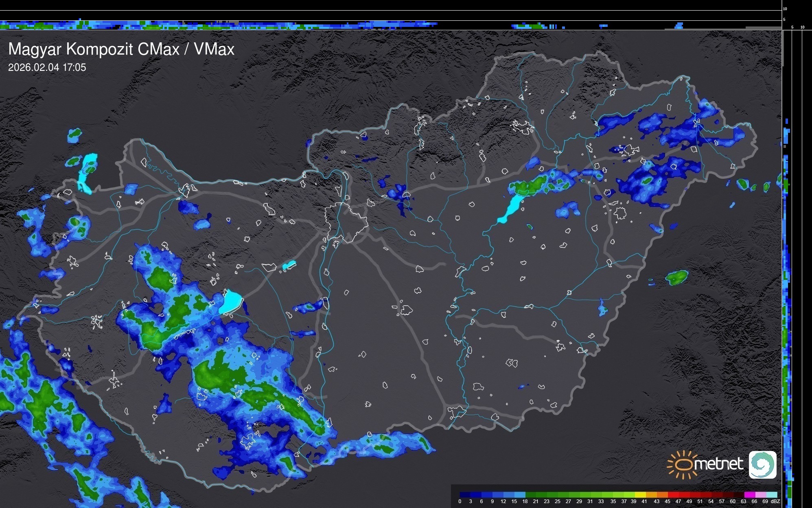
Task: Click the gray vertical bar at right edge
Action: tap(783, 48)
